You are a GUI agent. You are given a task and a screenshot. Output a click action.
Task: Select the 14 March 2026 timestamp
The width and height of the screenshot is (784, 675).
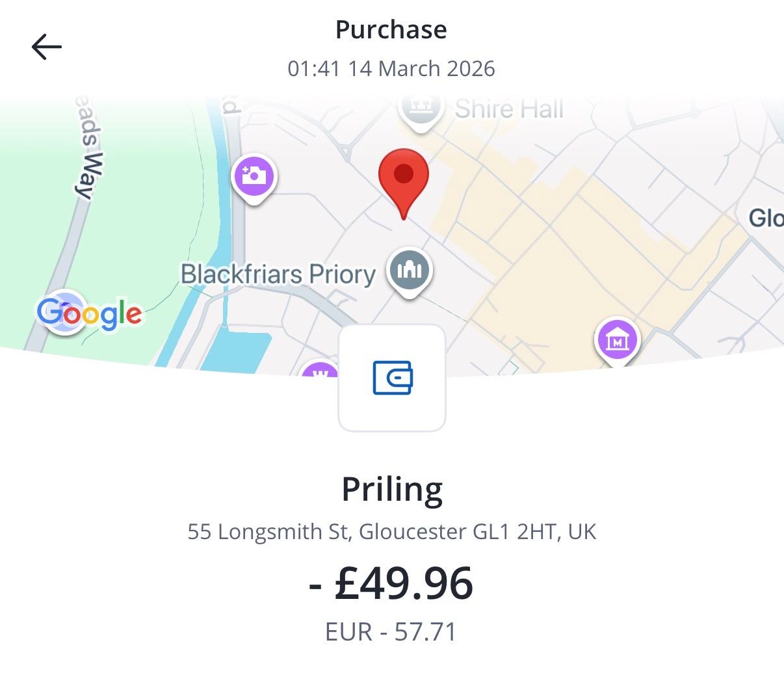coord(391,69)
